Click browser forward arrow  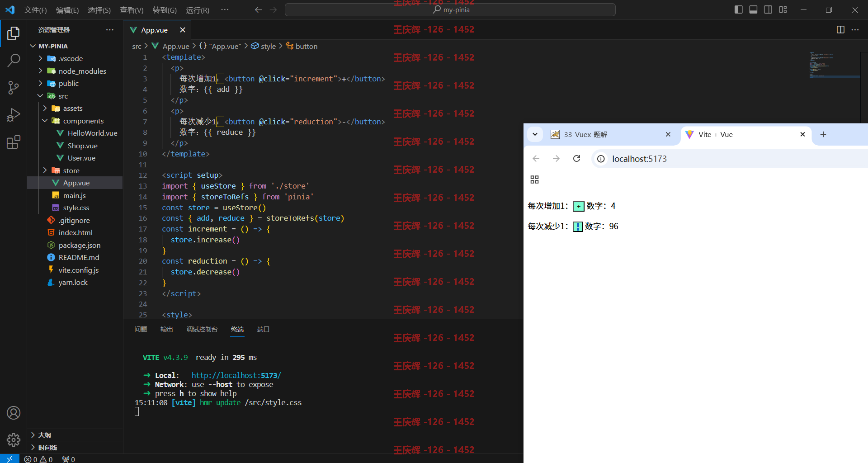(x=556, y=159)
